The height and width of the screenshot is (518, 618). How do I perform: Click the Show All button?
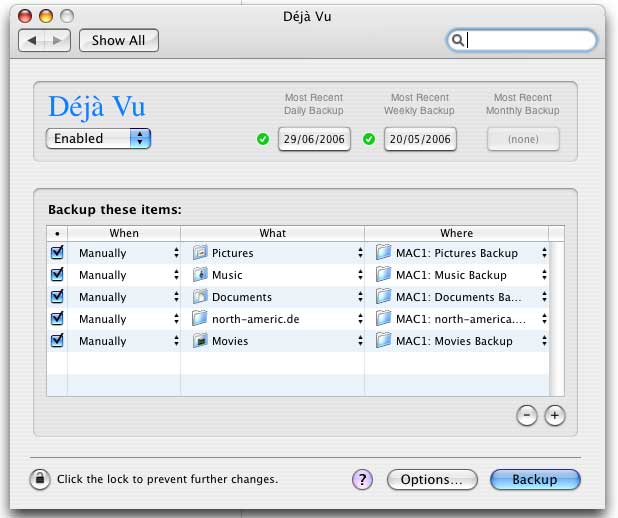[118, 41]
